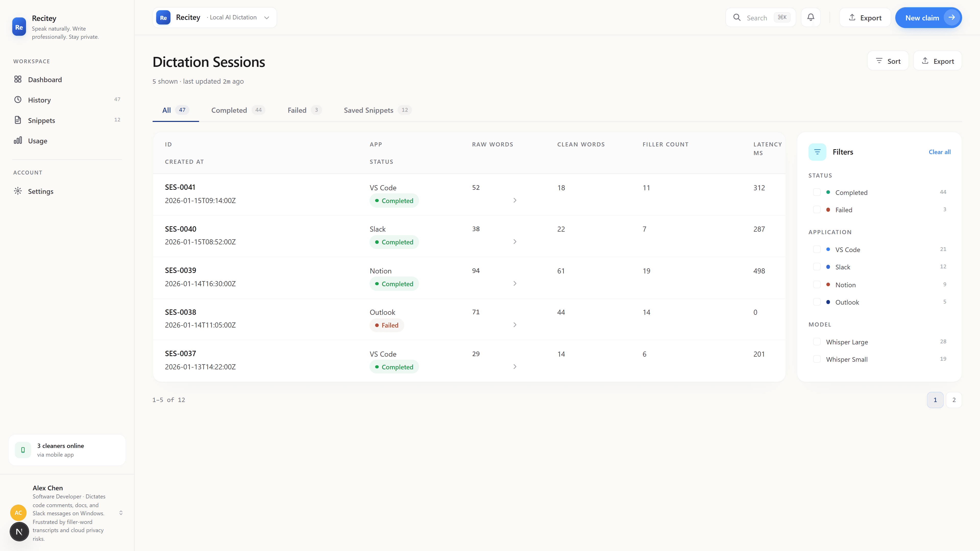Go to Snippets in the sidebar
Image resolution: width=980 pixels, height=551 pixels.
(41, 120)
